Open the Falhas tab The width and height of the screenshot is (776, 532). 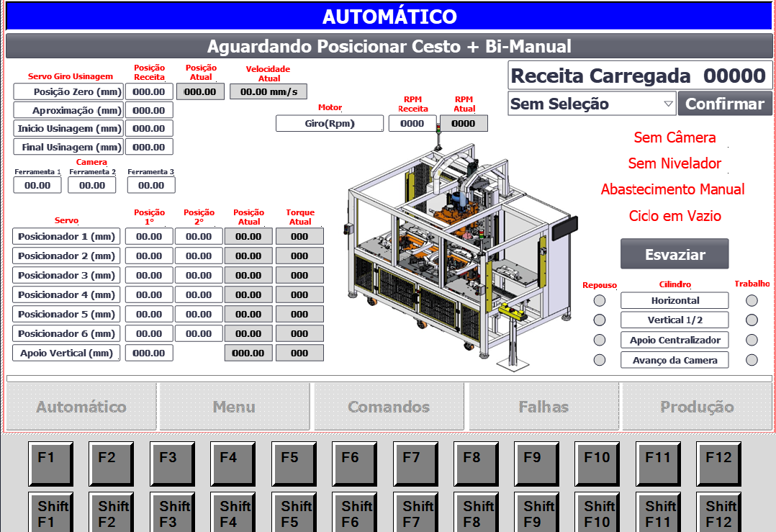[x=543, y=407]
